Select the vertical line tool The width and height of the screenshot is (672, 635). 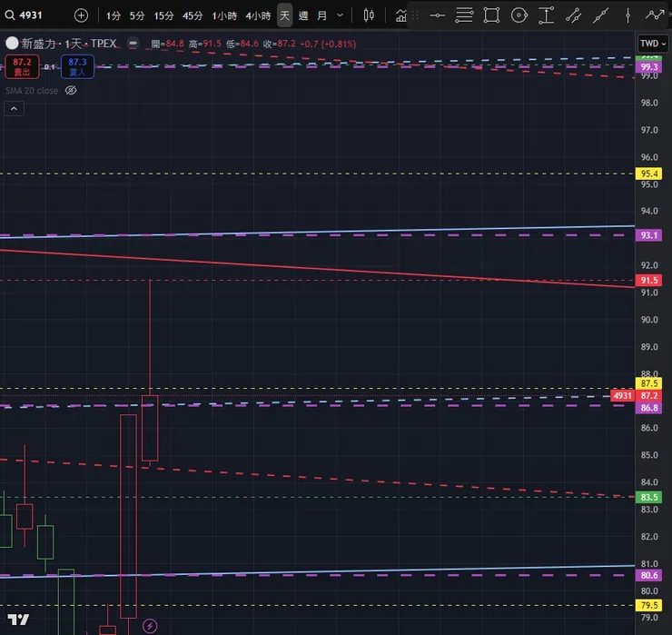(628, 15)
